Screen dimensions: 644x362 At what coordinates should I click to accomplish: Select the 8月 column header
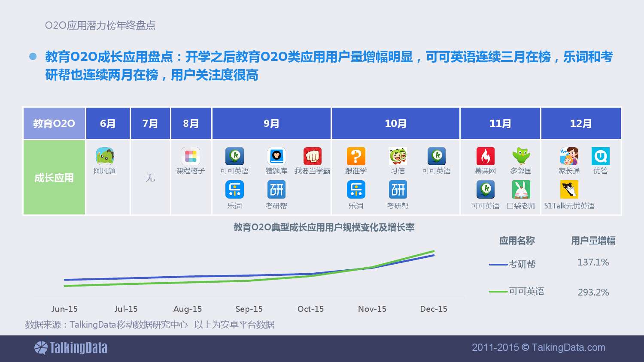(x=191, y=124)
